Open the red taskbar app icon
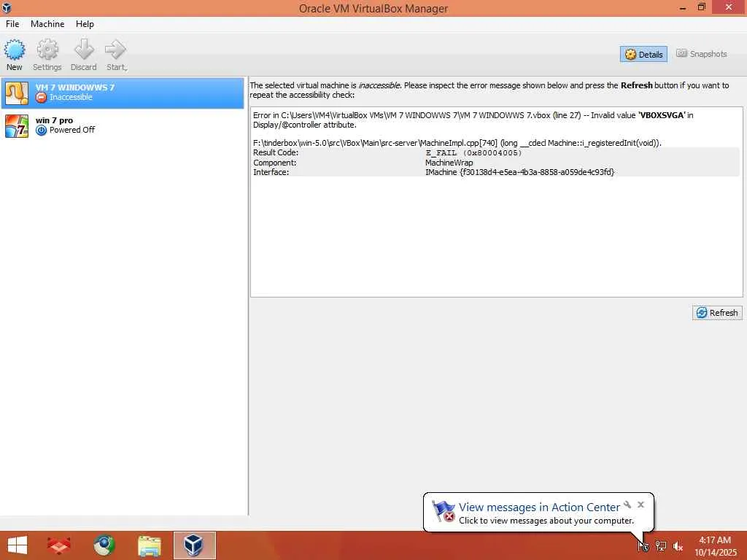The image size is (747, 560). coord(59,545)
